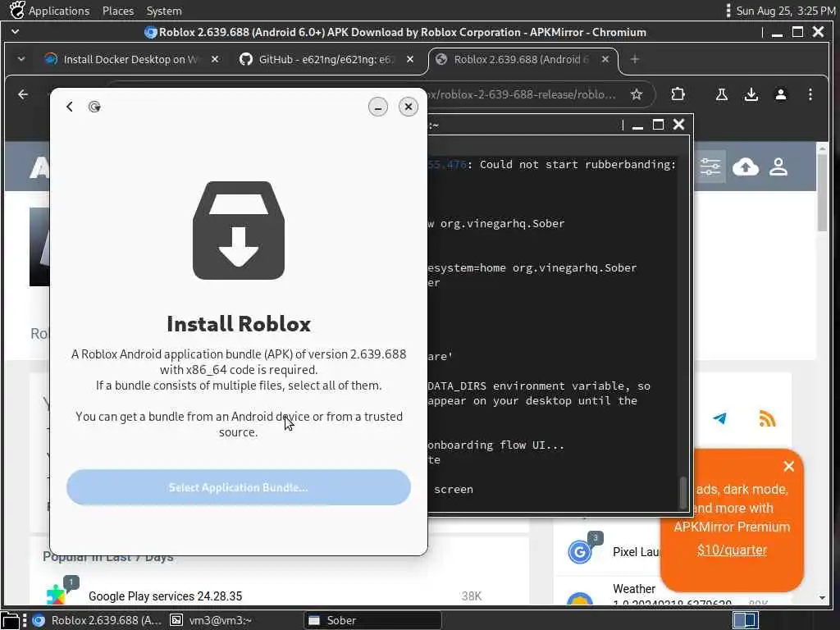Minimize the terminal window
Viewport: 840px width, 630px height.
(637, 126)
